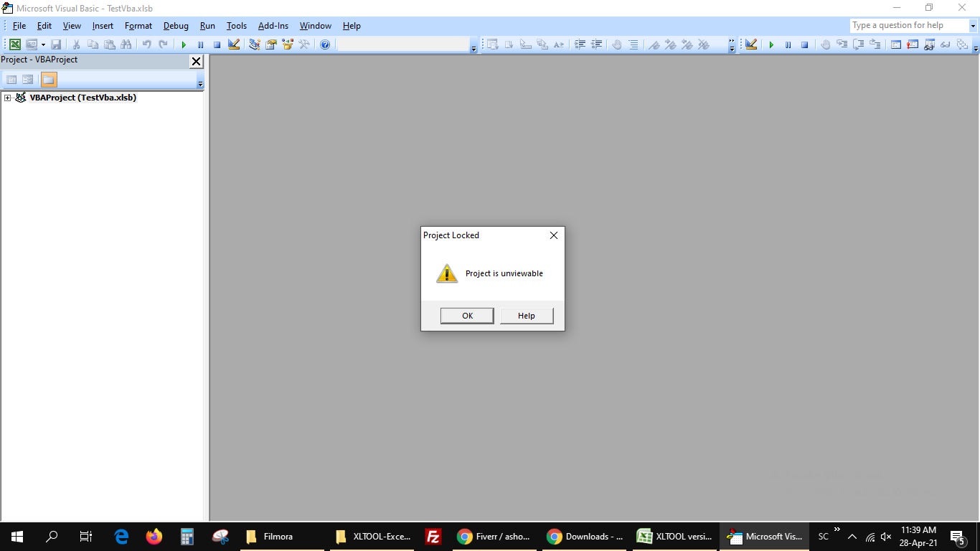
Task: Click the Redo arrow icon
Action: (164, 44)
